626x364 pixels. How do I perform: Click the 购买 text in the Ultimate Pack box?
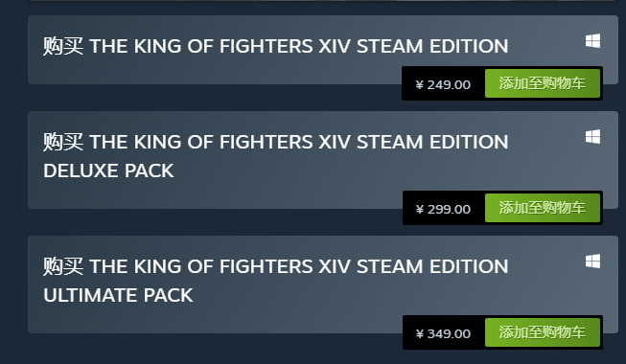pos(63,266)
